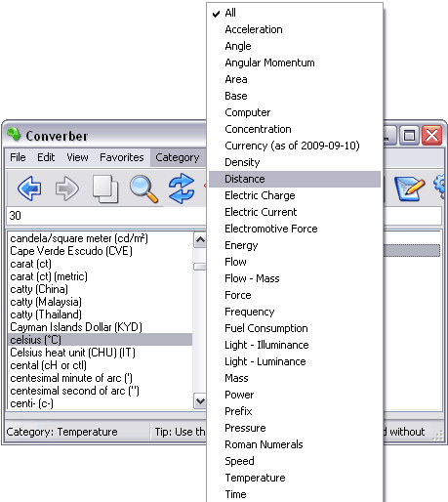Select candela/square meter (cd/m²) unit
448x502 pixels.
[x=100, y=238]
